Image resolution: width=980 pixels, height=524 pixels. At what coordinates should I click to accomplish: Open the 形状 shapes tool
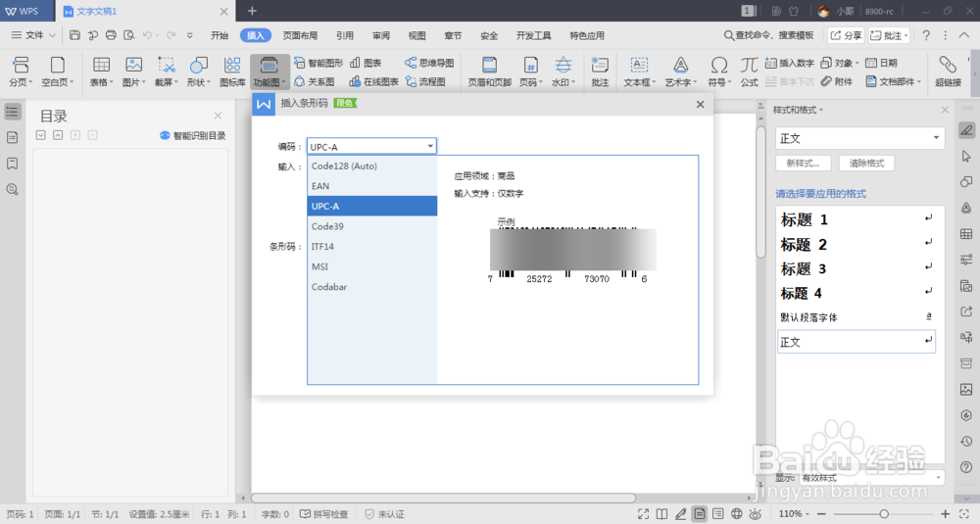199,71
